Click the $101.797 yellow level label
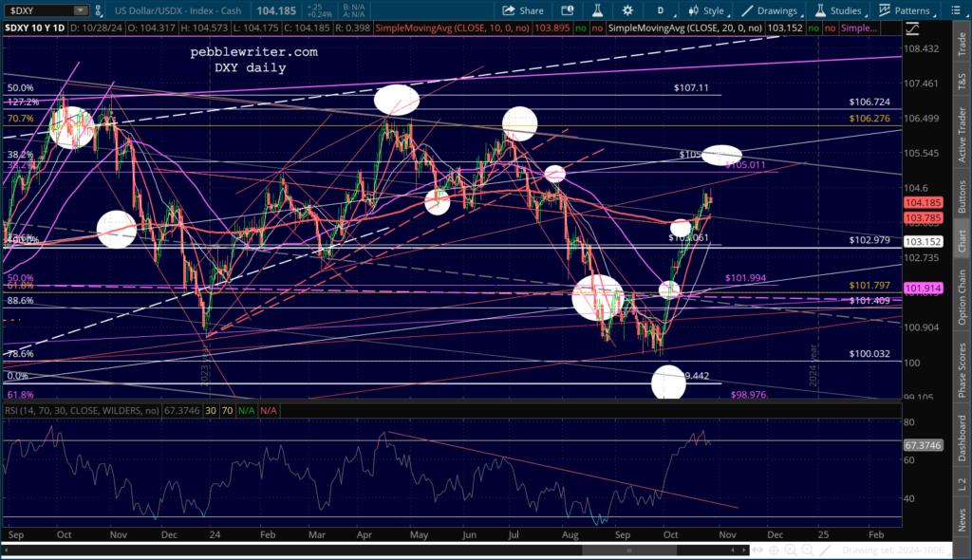 (869, 286)
